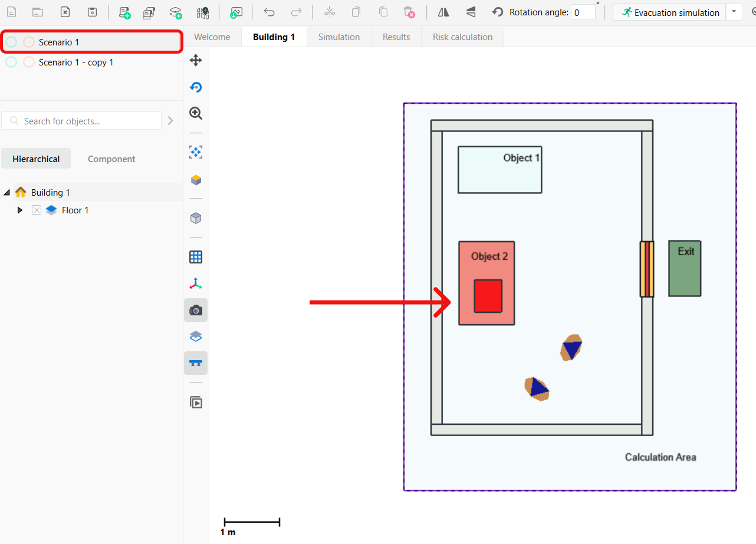The height and width of the screenshot is (544, 756).
Task: Open the Risk calculation tab
Action: (462, 37)
